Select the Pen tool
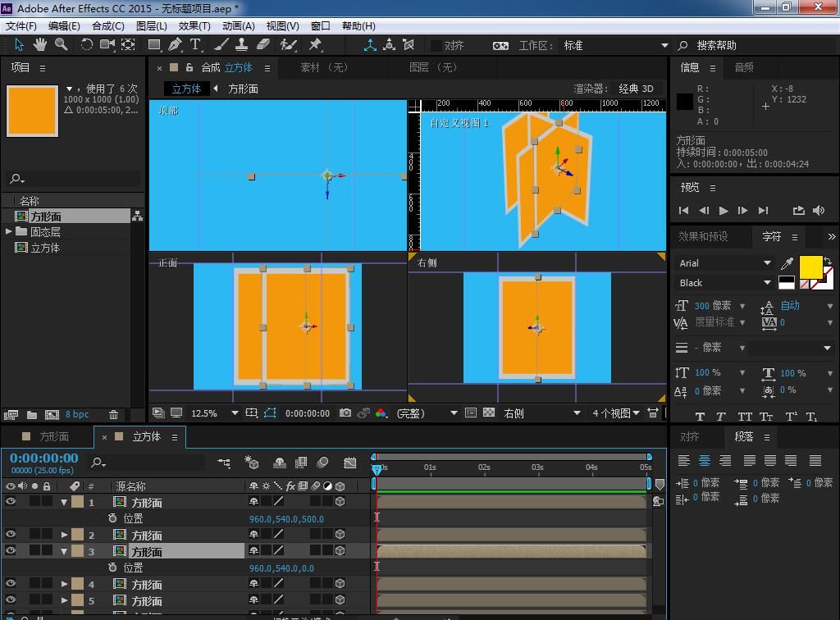The height and width of the screenshot is (620, 840). click(175, 45)
